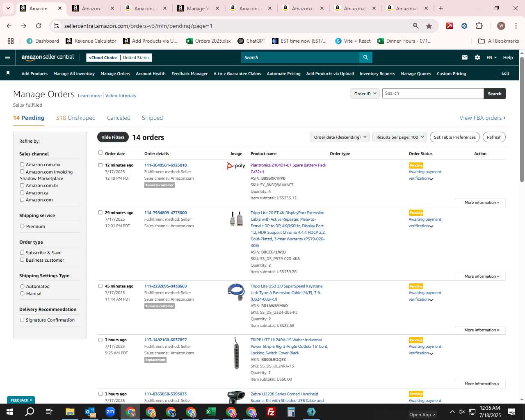Check the Subscribe & Save order type
Image resolution: width=525 pixels, height=420 pixels.
click(x=22, y=253)
